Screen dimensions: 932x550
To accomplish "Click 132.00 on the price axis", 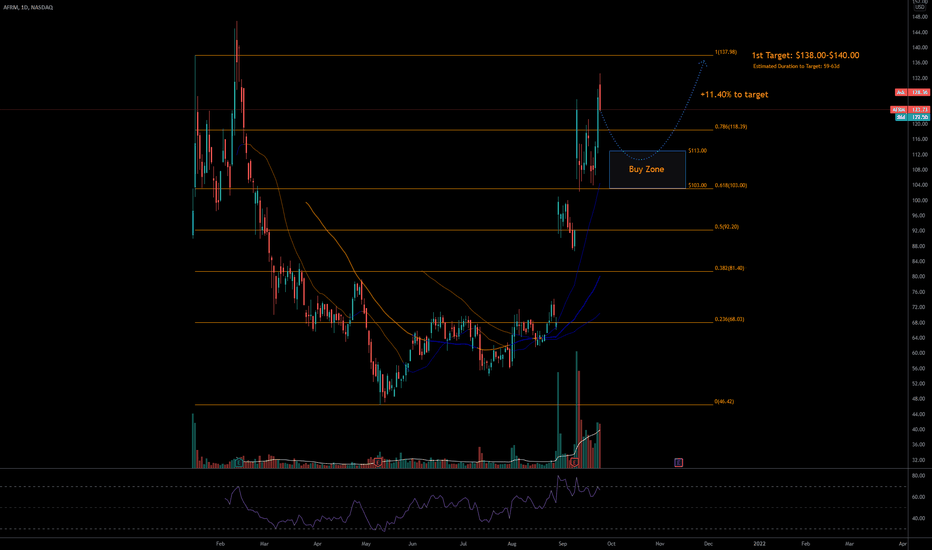I will point(920,78).
